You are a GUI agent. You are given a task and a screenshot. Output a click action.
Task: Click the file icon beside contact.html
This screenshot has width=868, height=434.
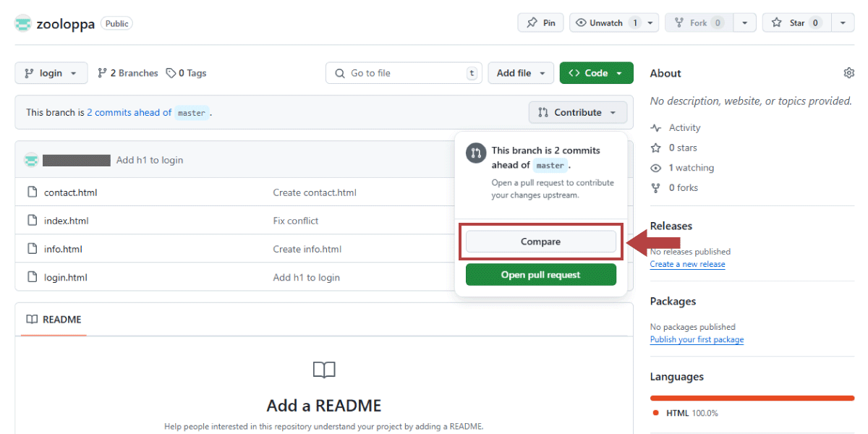coord(32,192)
